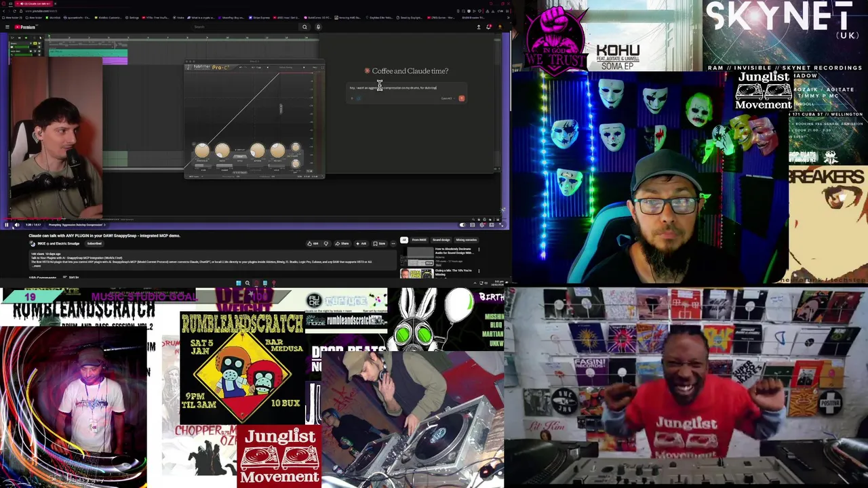The image size is (868, 488).
Task: Open options menu for 'How to Absolutely Decimate' video
Action: point(479,249)
